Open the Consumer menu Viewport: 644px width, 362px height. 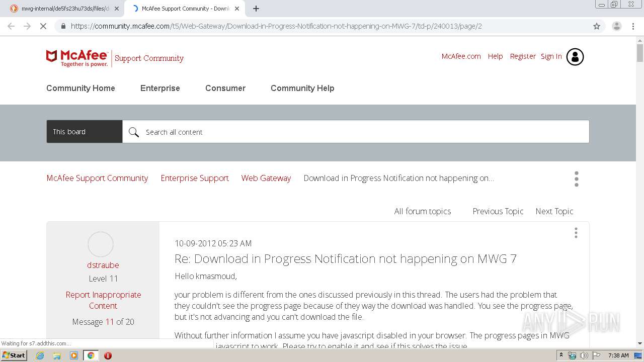(x=225, y=88)
